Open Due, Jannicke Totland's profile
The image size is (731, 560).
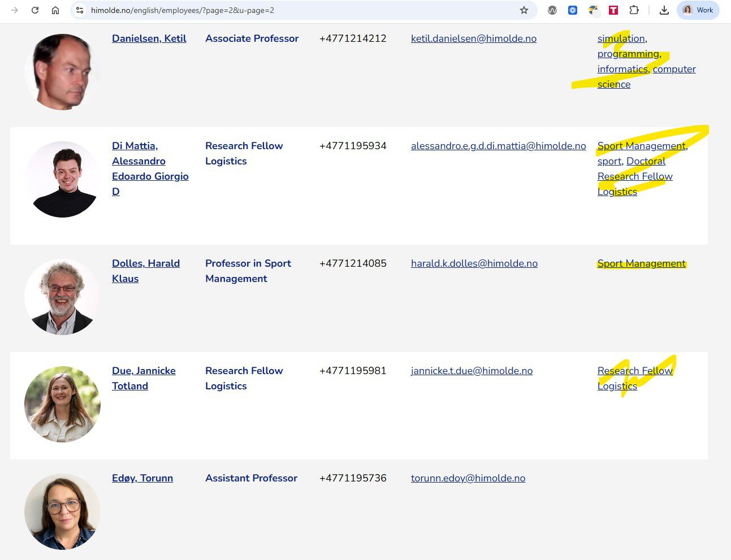pos(144,378)
